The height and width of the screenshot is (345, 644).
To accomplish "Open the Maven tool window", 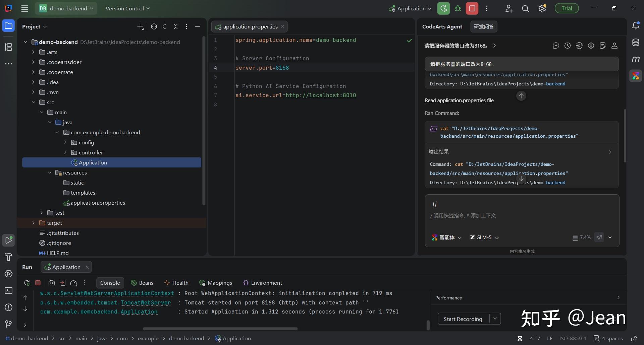I will (636, 59).
